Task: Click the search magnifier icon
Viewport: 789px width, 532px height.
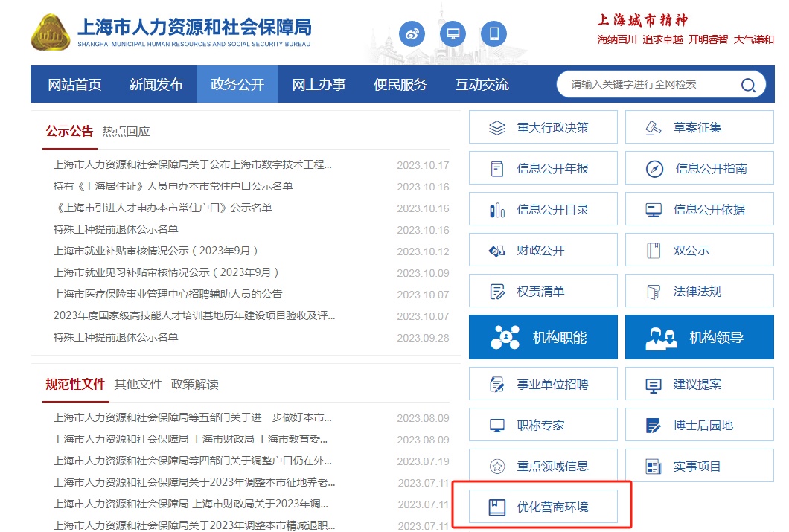Action: pos(747,85)
